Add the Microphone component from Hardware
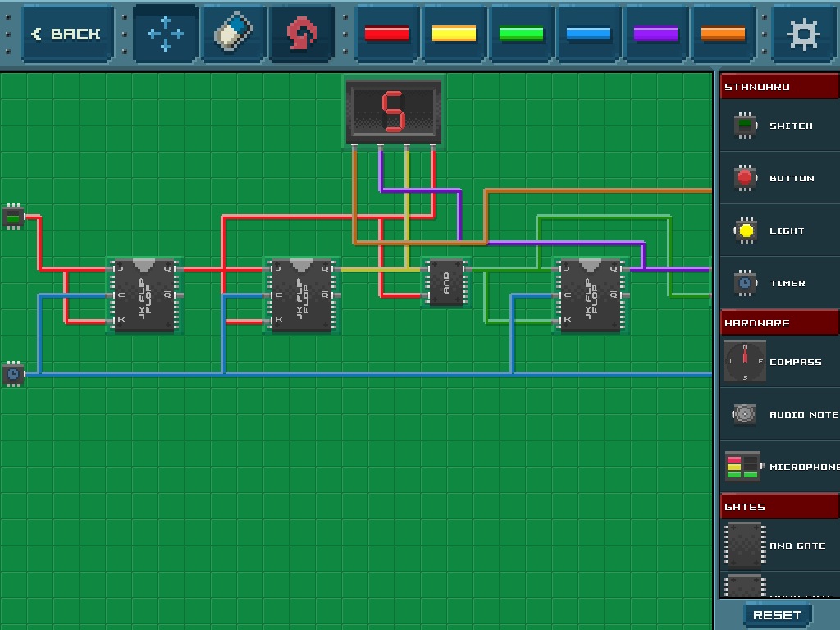 pyautogui.click(x=778, y=467)
